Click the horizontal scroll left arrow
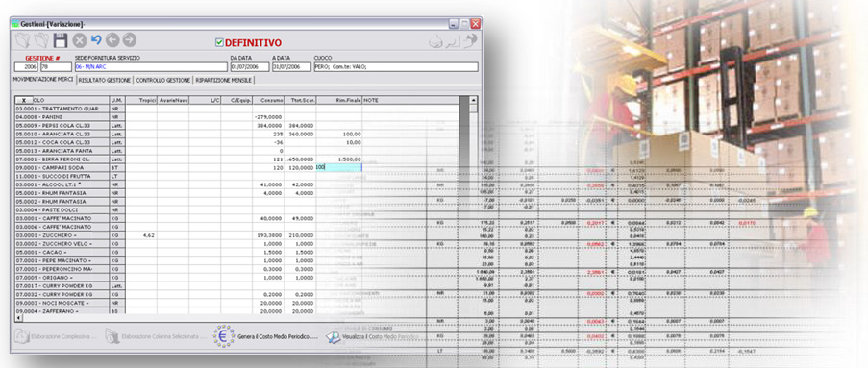Screen dimensions: 868x368 18,318
